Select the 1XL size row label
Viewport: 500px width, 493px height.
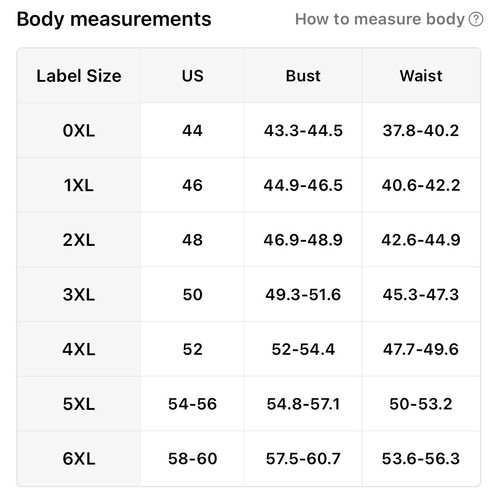(79, 185)
